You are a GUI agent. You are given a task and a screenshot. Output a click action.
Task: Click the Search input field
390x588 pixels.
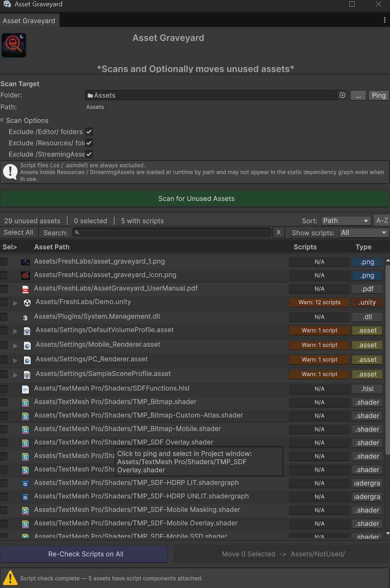[x=172, y=233]
